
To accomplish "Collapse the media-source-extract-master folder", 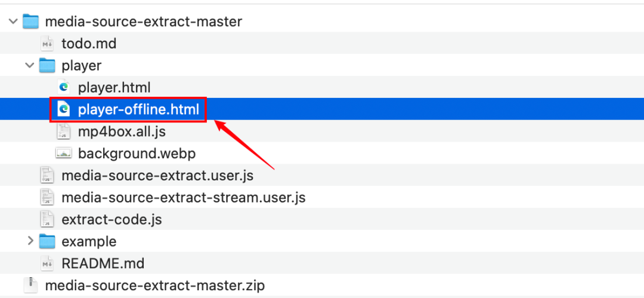I will point(13,22).
